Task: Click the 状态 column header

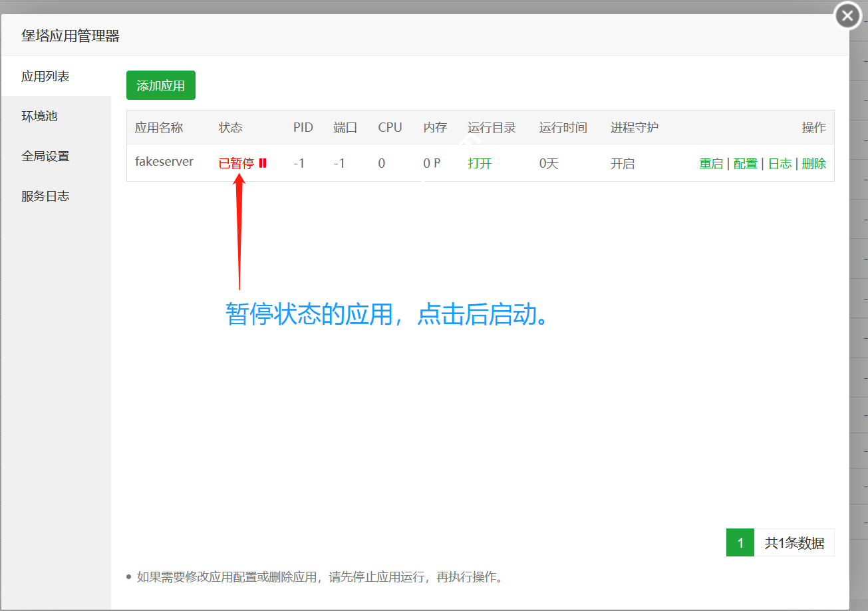Action: pos(231,128)
